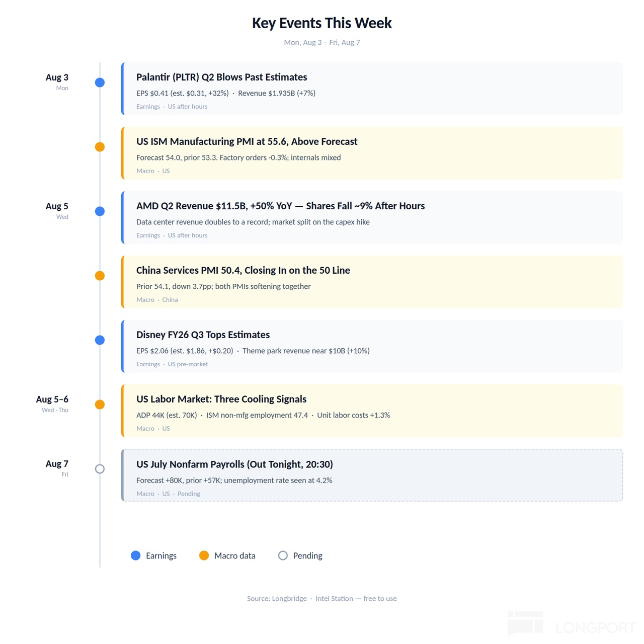Screen dimensions: 644x644
Task: Open the Palantir (PLTR) Q2 Blows Past Estimates headline
Action: tap(221, 77)
